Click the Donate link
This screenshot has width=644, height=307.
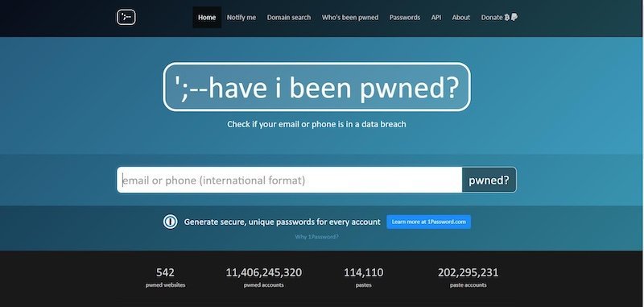(x=492, y=17)
